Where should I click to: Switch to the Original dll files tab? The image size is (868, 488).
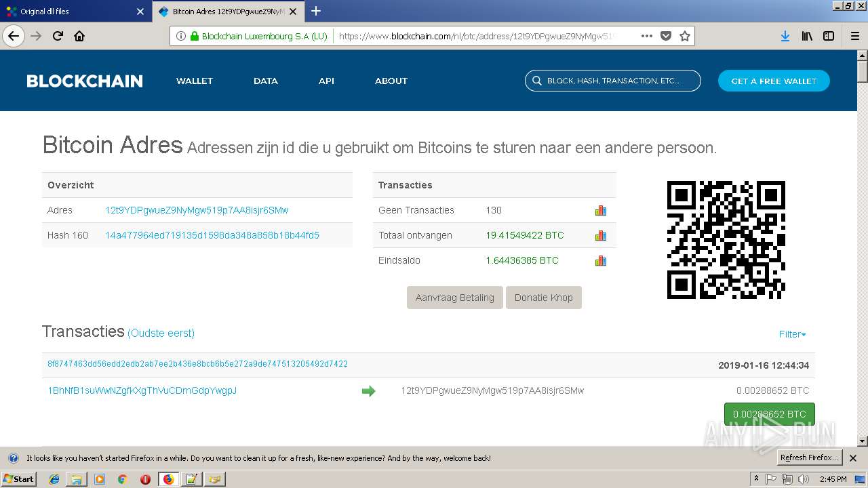[x=75, y=12]
